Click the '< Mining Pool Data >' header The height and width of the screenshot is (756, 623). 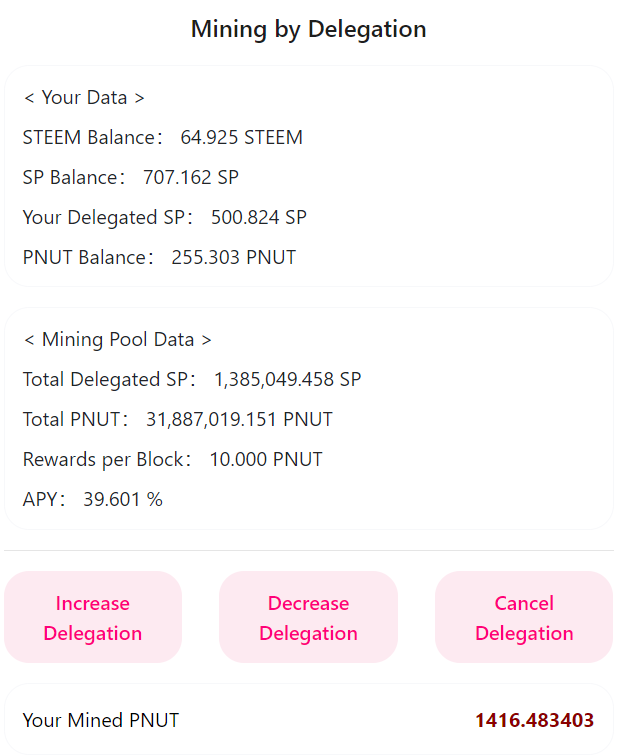(117, 340)
